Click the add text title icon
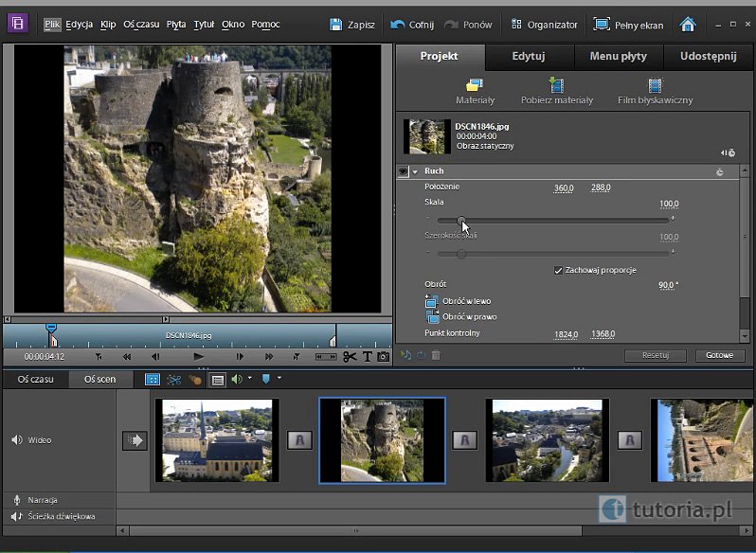This screenshot has width=756, height=553. (368, 357)
